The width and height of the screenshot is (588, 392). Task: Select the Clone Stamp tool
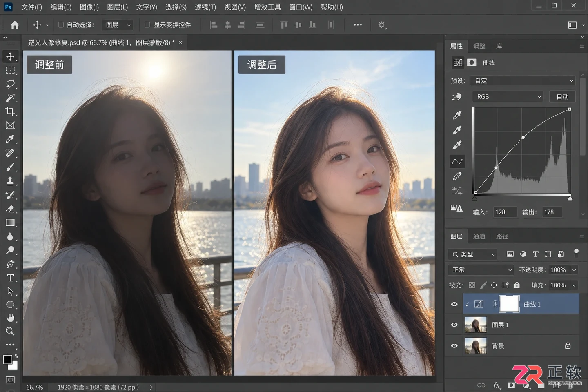point(10,181)
